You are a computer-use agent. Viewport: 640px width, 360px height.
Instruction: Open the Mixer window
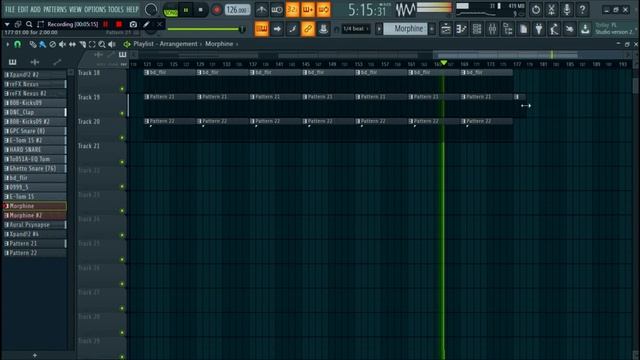pyautogui.click(x=492, y=29)
